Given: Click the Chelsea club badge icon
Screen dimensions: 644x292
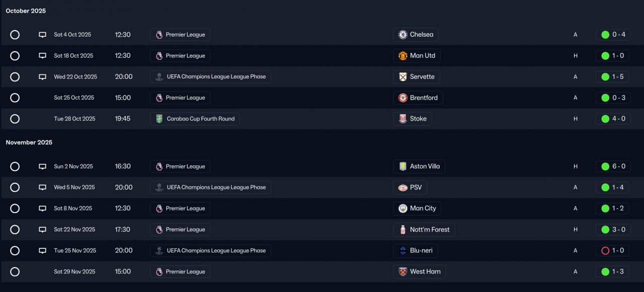Looking at the screenshot, I should tap(403, 35).
